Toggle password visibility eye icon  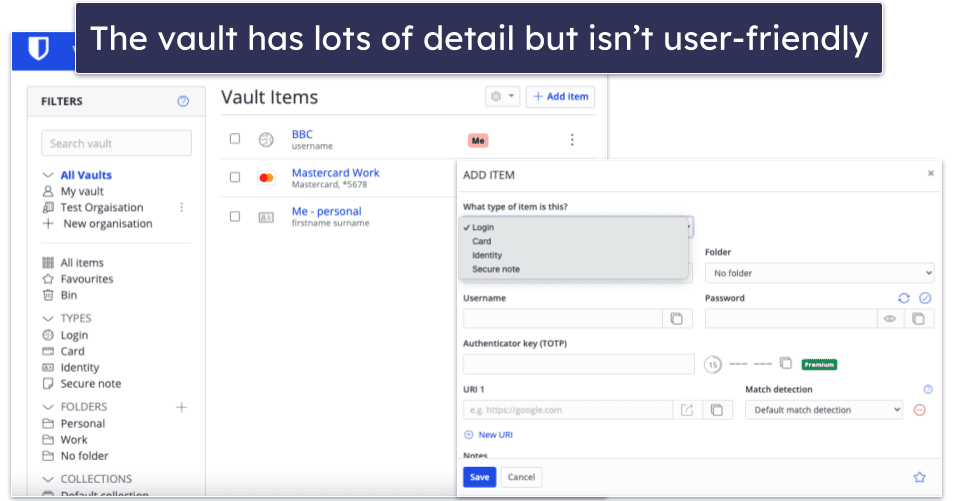pos(888,318)
